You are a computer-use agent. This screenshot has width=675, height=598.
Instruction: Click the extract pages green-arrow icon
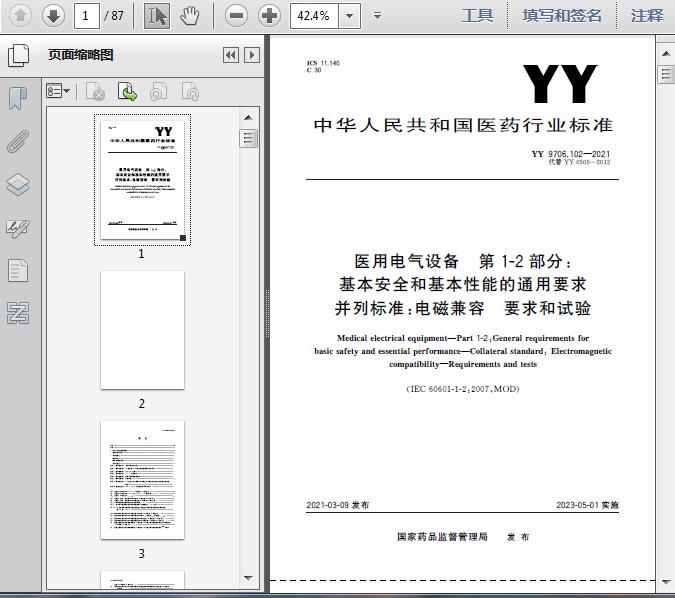[x=127, y=92]
